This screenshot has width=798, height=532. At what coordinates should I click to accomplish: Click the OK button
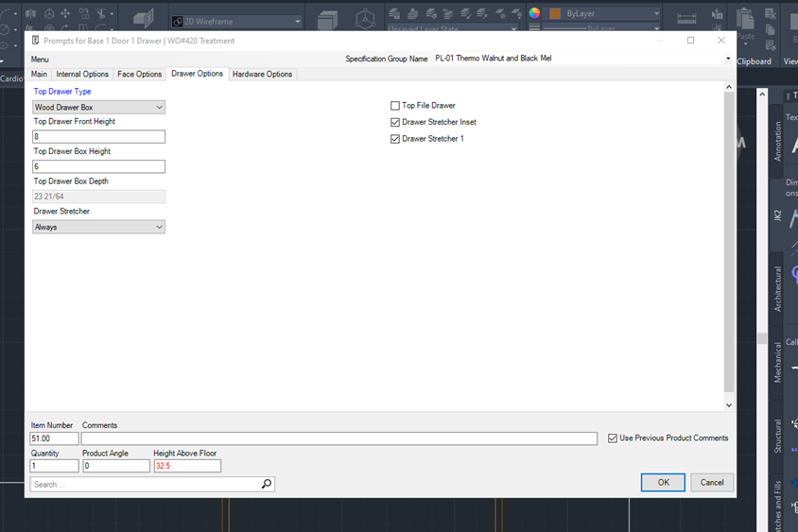click(663, 483)
